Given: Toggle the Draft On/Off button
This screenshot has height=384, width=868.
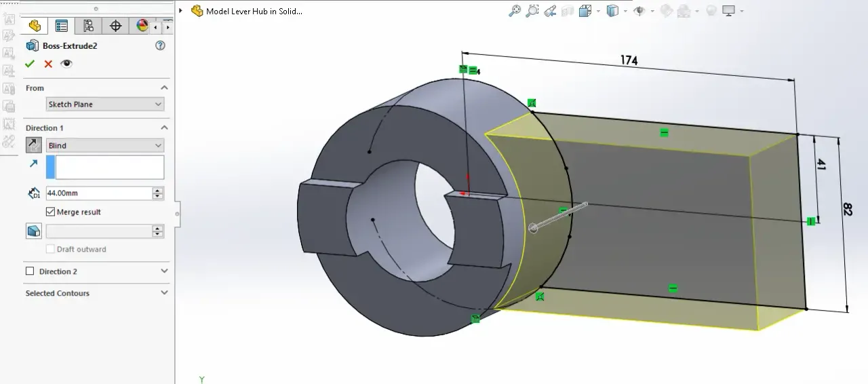Looking at the screenshot, I should click(x=33, y=231).
